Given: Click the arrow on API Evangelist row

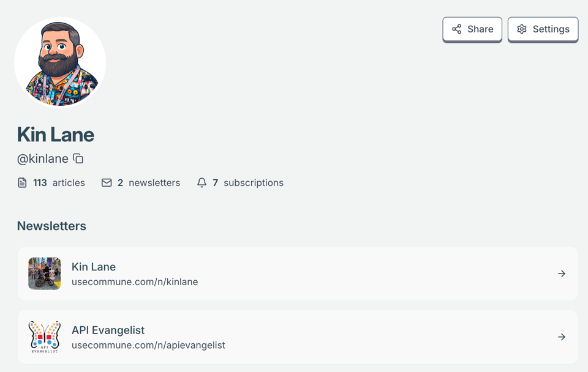Looking at the screenshot, I should [561, 337].
